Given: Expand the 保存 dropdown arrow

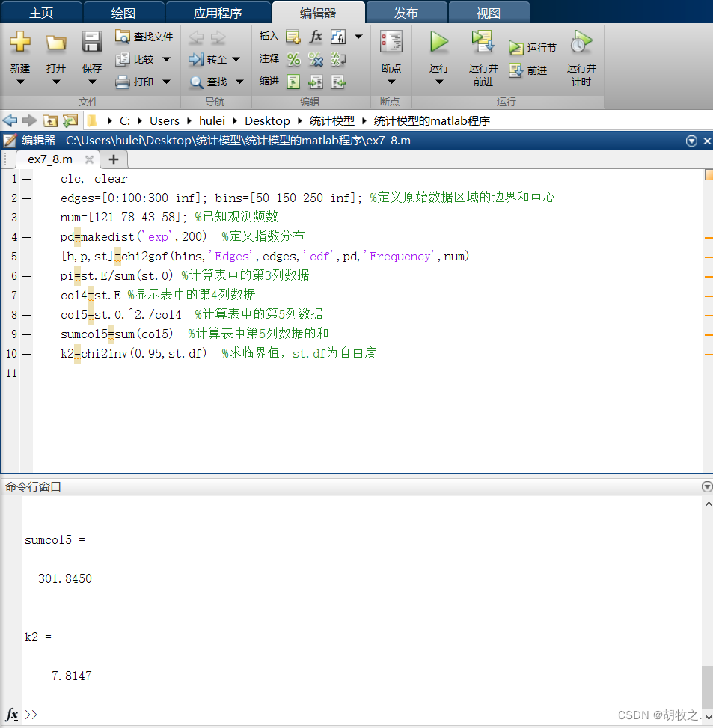Looking at the screenshot, I should point(92,82).
